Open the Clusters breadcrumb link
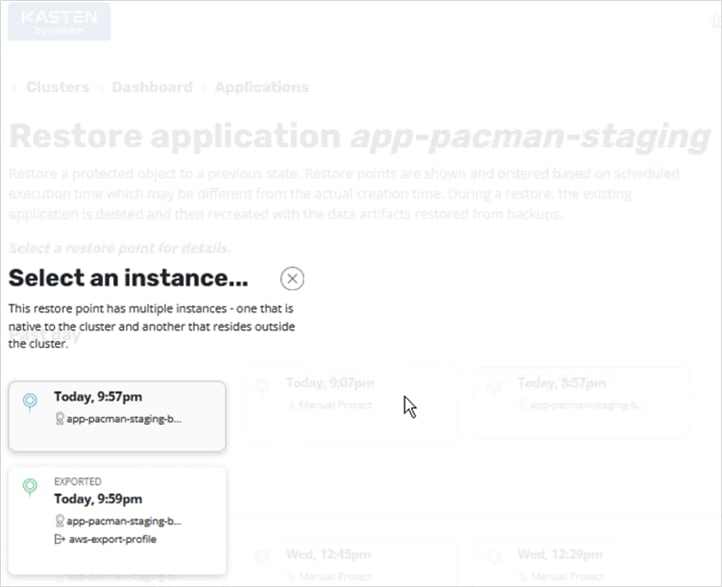The image size is (722, 587). [58, 87]
